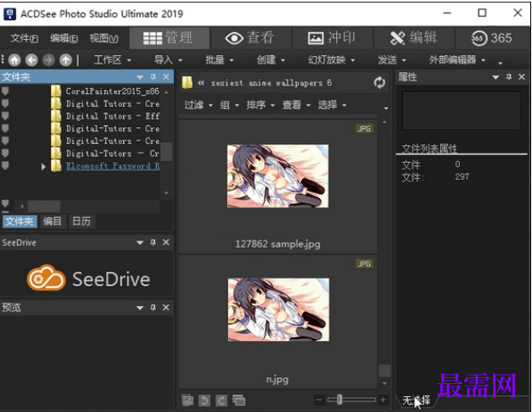Adjust the thumbnail zoom slider handle
The width and height of the screenshot is (532, 412).
pos(339,400)
